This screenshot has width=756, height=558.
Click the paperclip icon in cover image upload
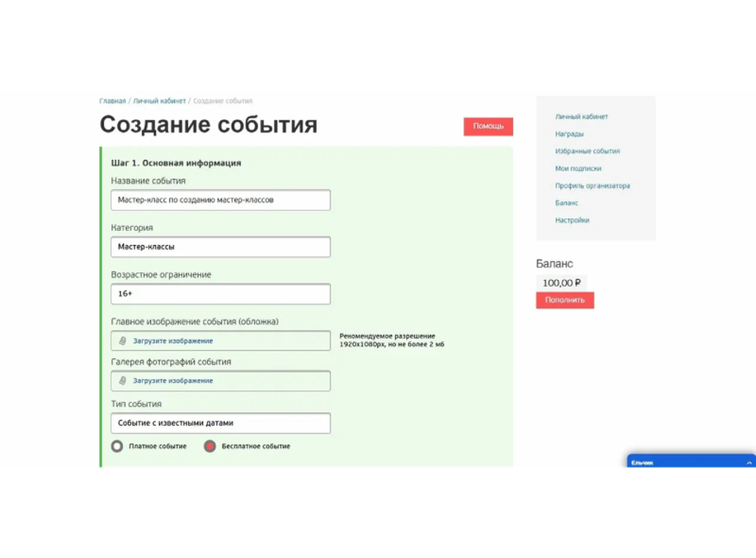tap(123, 341)
